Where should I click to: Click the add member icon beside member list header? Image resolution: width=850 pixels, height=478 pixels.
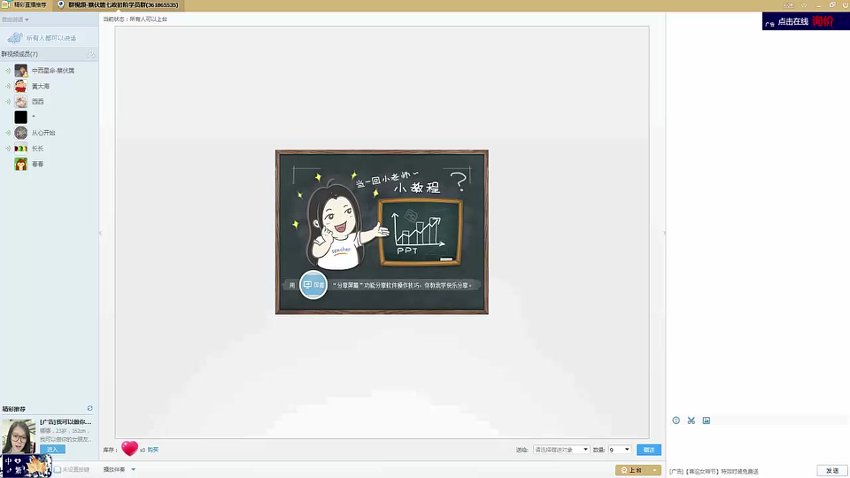(x=91, y=54)
